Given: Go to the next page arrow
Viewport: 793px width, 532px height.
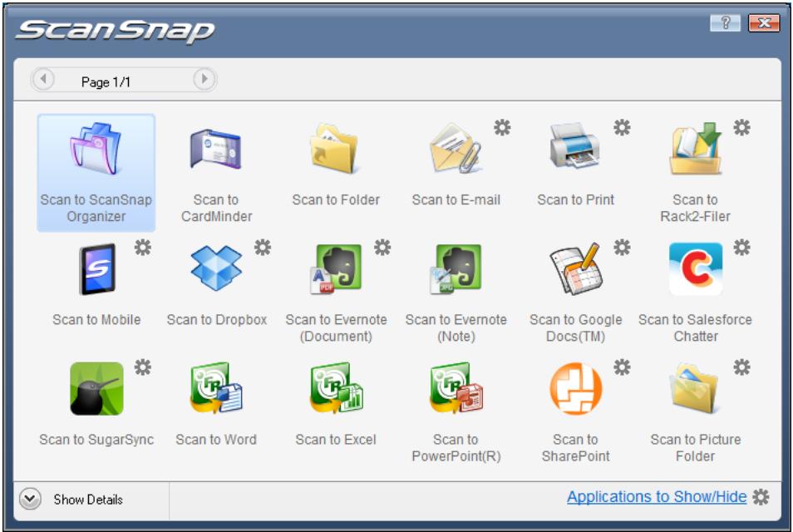Looking at the screenshot, I should tap(204, 80).
